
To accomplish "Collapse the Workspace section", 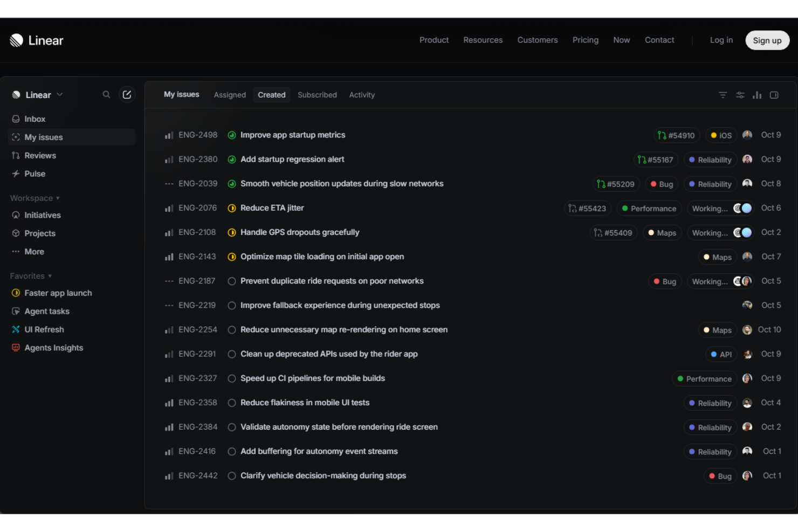I will click(x=35, y=198).
